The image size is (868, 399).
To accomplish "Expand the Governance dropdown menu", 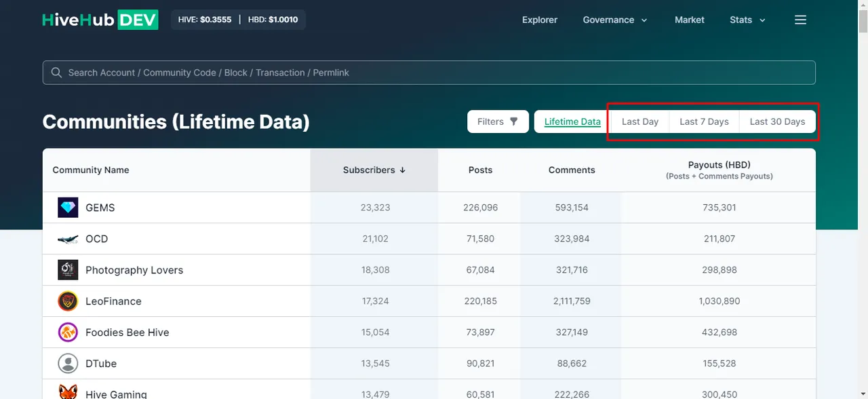I will point(615,20).
